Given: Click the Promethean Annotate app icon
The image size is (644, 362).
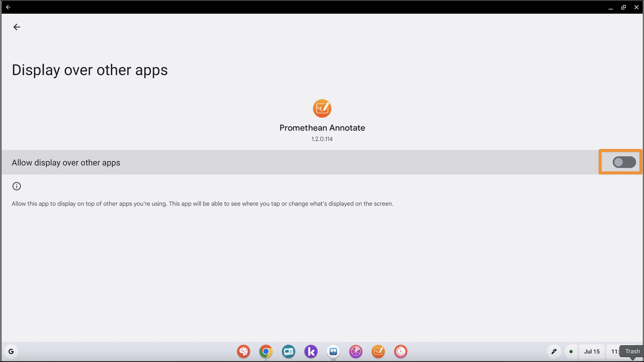Looking at the screenshot, I should (x=322, y=108).
